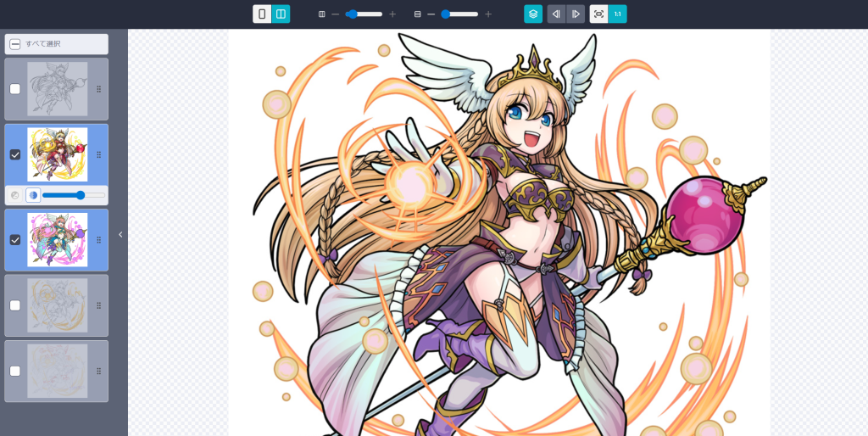Select the faded orange sketch thumbnail

(57, 305)
